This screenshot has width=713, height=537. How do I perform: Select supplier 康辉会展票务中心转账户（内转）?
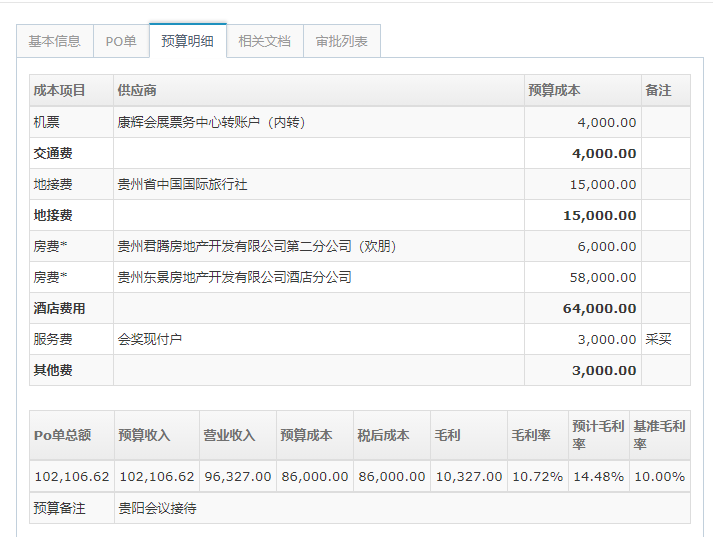(x=211, y=122)
